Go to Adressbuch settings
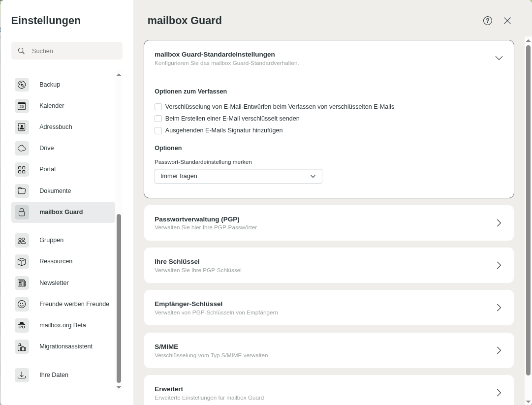Viewport: 532px width, 405px height. tap(63, 127)
